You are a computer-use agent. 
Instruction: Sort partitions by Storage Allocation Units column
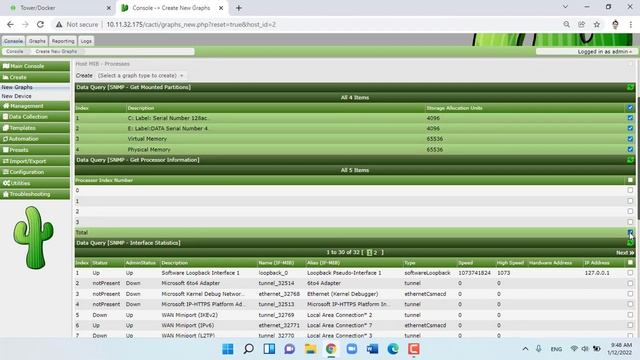tap(454, 108)
